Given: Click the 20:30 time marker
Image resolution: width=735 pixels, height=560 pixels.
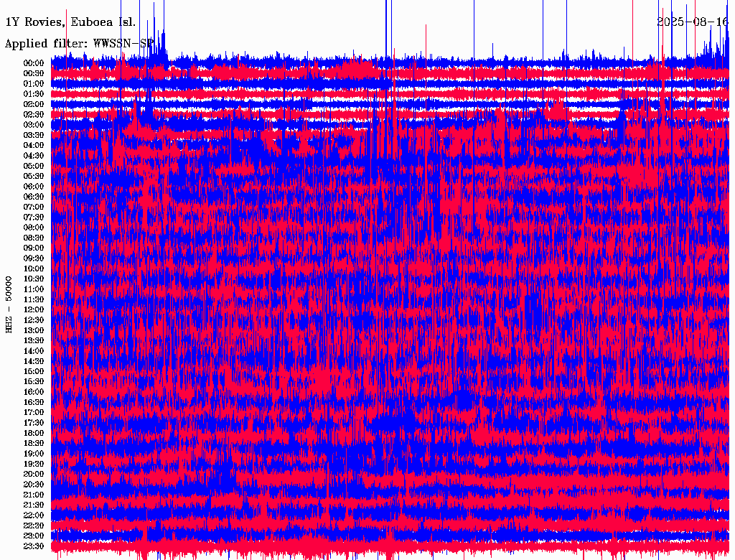Looking at the screenshot, I should click(x=34, y=485).
